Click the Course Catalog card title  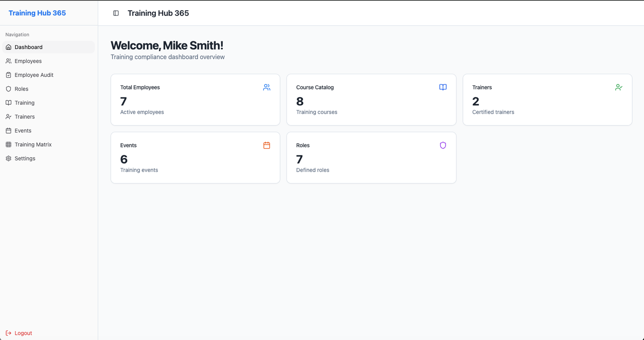click(315, 87)
